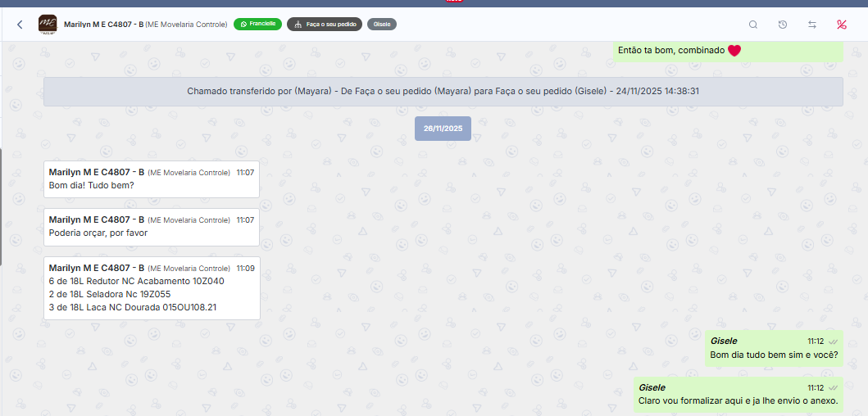Go back using the left arrow
The height and width of the screenshot is (416, 868).
pyautogui.click(x=20, y=25)
